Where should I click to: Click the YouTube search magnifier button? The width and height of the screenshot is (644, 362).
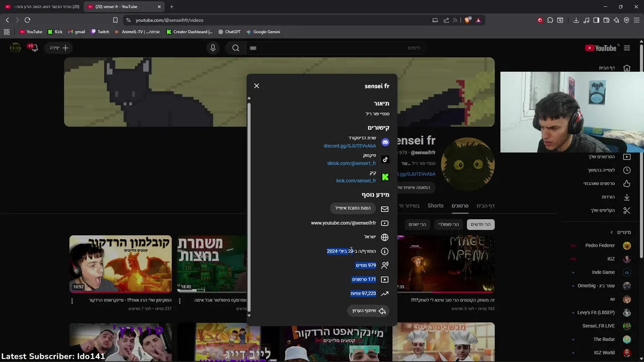(x=235, y=48)
